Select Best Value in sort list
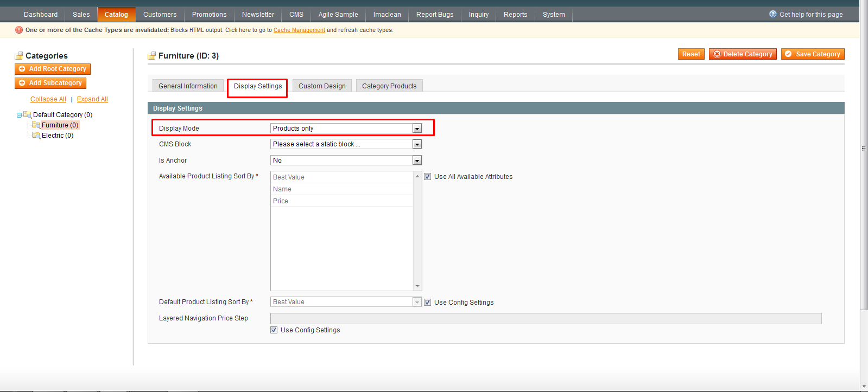Viewport: 868px width, 392px height. [342, 177]
